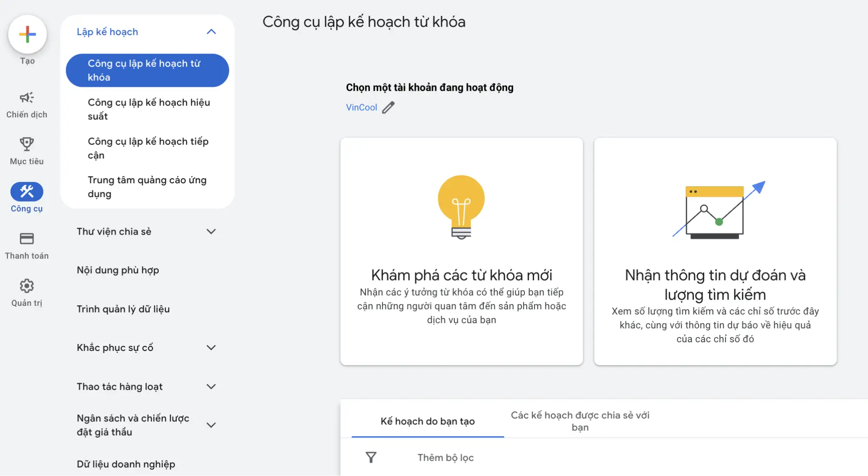Click the lightbulb illustration
Screen dimensions: 868x476
coord(461,207)
